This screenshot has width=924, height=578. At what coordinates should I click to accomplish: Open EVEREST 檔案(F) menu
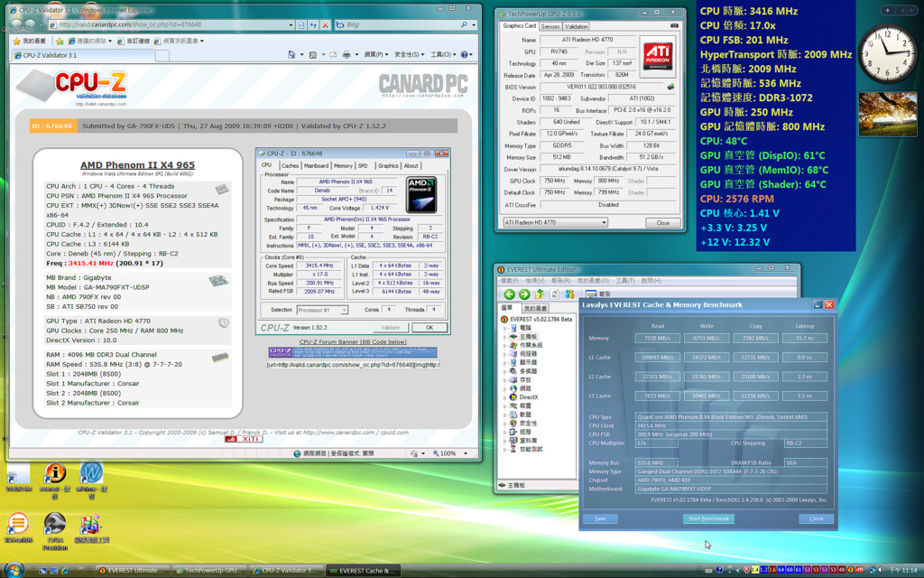(510, 281)
